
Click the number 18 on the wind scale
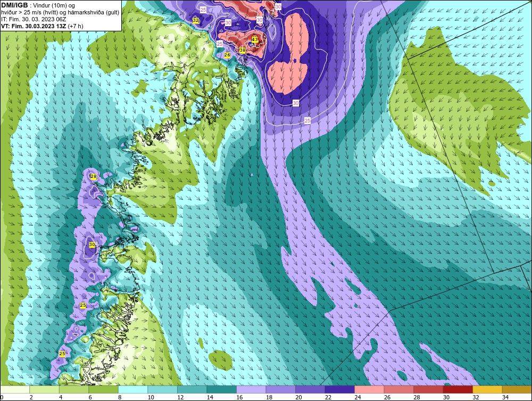(269, 397)
